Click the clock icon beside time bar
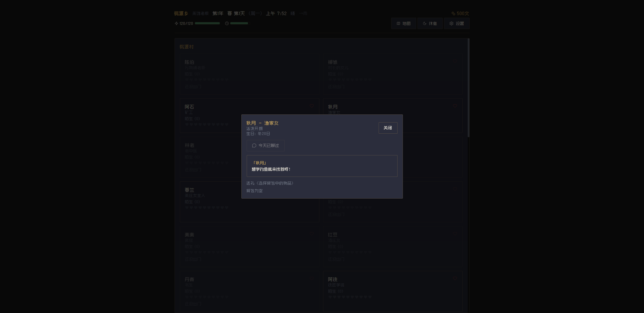Image resolution: width=644 pixels, height=313 pixels. click(x=227, y=23)
